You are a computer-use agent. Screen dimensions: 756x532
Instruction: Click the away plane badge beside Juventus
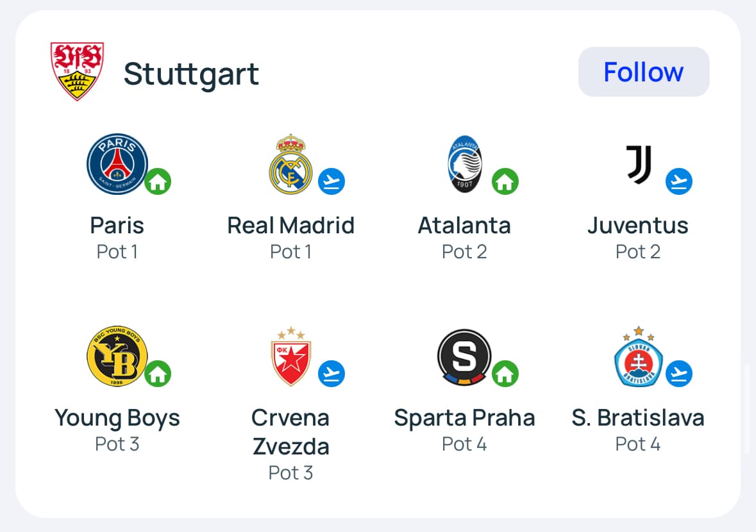(x=679, y=182)
